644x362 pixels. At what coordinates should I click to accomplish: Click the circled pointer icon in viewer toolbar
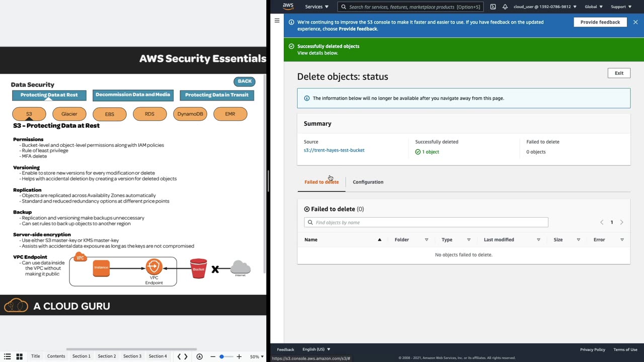200,356
